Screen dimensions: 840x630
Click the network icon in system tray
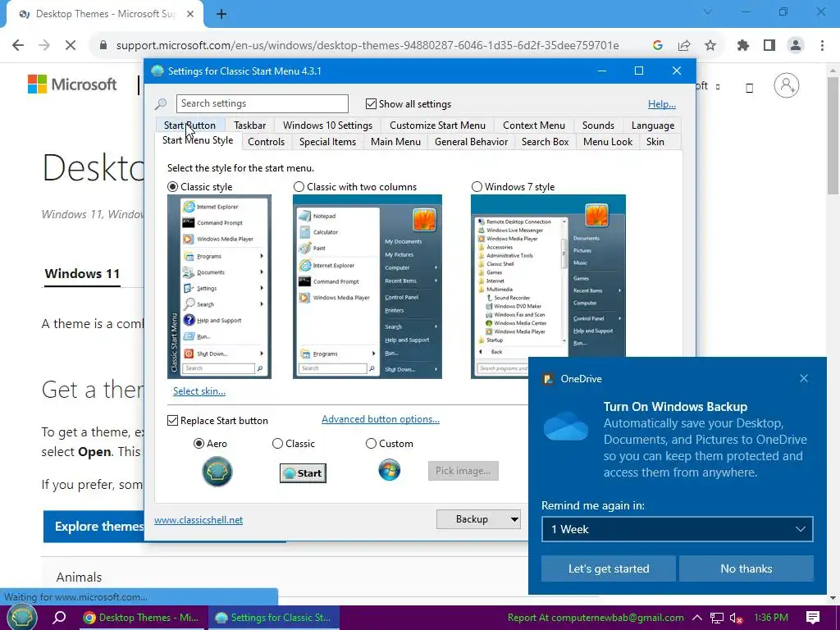[717, 618]
